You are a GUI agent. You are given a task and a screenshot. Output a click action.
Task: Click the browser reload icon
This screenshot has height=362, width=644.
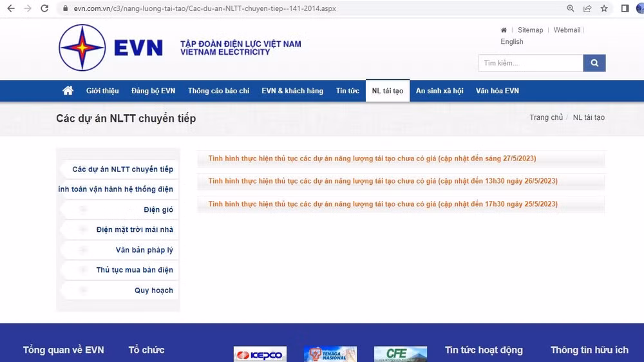coord(44,9)
